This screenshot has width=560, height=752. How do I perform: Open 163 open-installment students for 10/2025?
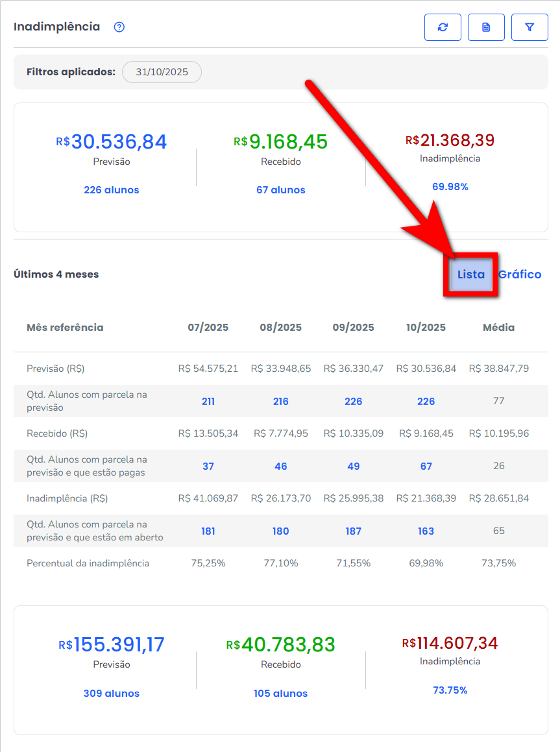[x=426, y=531]
